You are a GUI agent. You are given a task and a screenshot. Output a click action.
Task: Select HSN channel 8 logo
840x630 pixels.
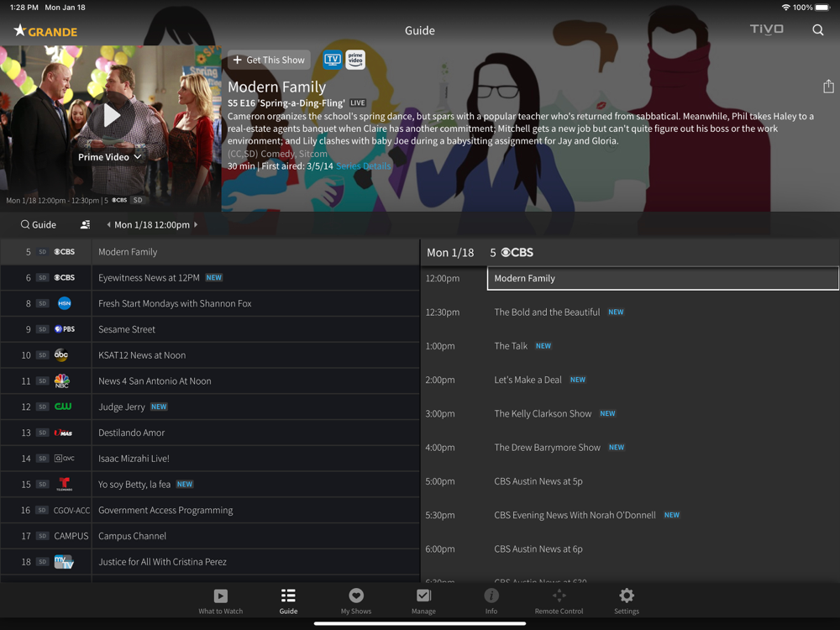(65, 303)
